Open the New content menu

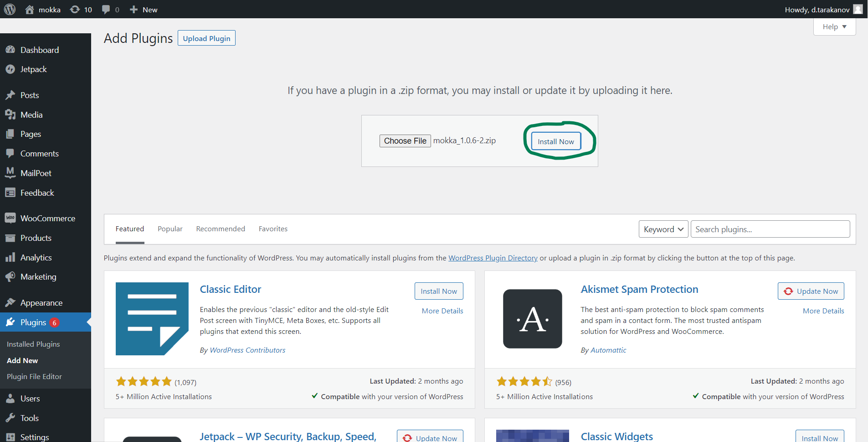pos(144,10)
